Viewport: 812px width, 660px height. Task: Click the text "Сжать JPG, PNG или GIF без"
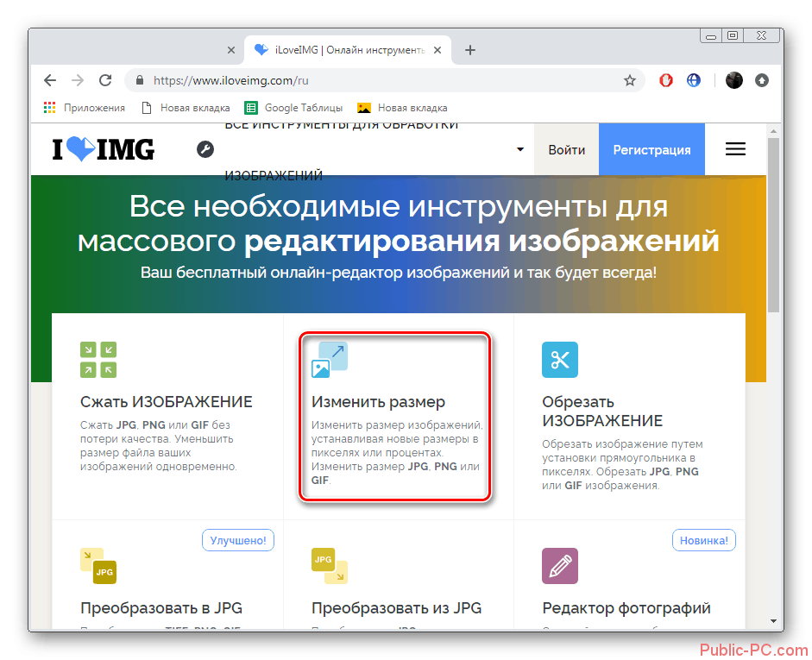click(154, 425)
